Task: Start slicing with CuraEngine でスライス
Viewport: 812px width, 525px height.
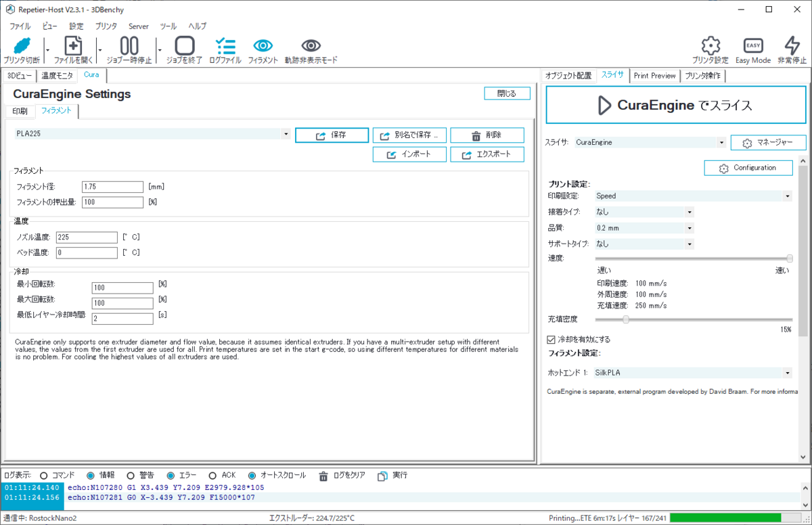Action: [676, 106]
